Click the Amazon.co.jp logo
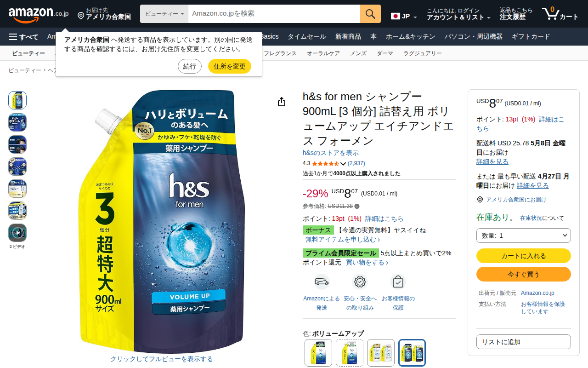 (x=39, y=14)
